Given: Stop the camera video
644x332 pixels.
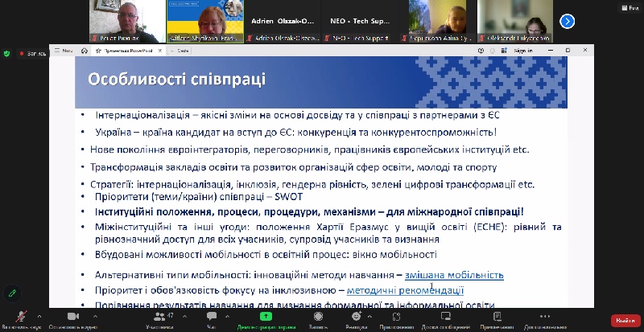Looking at the screenshot, I should (72, 318).
